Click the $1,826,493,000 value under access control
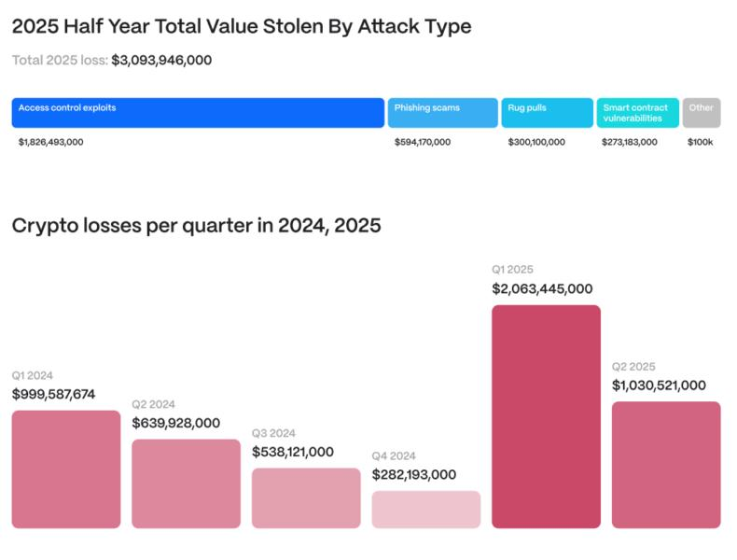This screenshot has height=560, width=737. [51, 143]
